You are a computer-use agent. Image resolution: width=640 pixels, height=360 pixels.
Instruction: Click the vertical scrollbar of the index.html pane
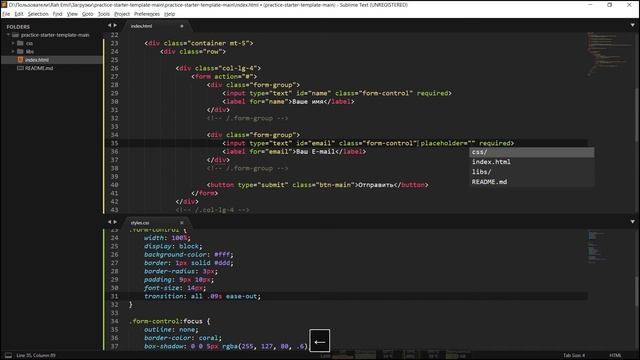[637, 114]
